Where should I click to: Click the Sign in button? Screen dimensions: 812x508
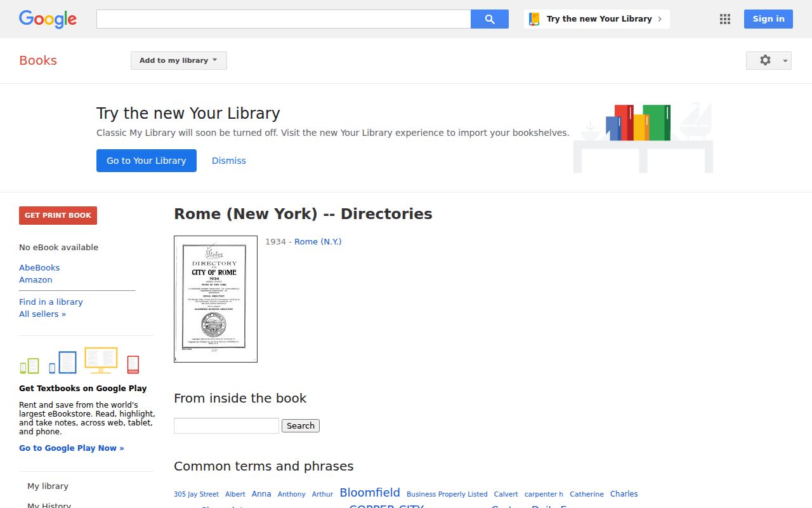pyautogui.click(x=768, y=19)
